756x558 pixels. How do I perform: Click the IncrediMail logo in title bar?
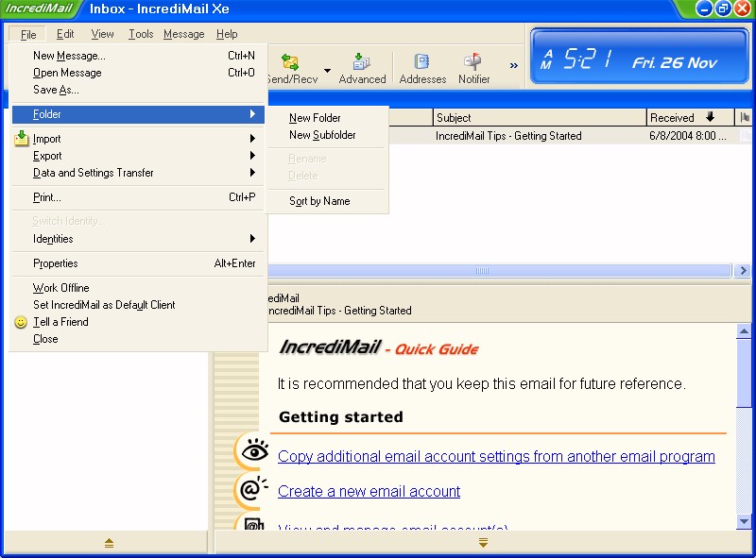click(41, 9)
